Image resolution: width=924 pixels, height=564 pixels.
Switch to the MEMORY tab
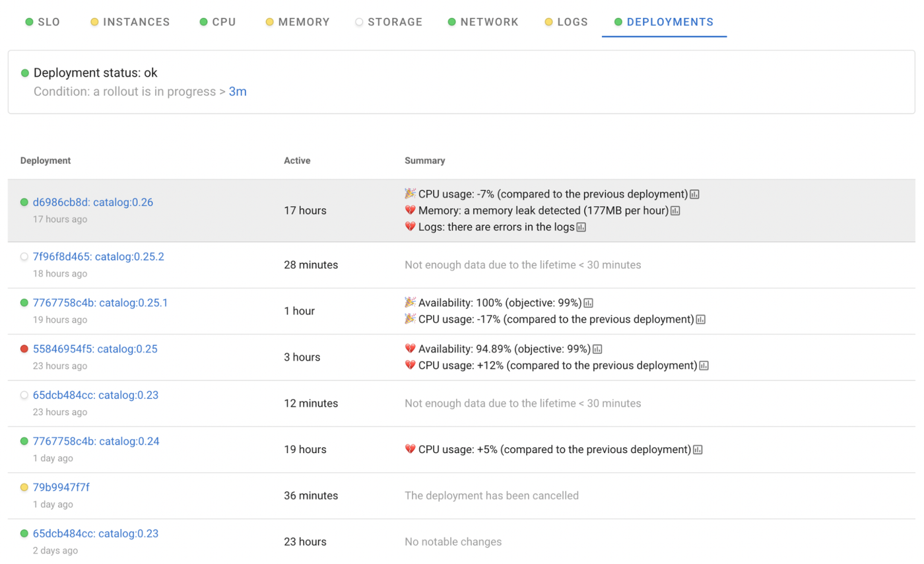pos(304,22)
